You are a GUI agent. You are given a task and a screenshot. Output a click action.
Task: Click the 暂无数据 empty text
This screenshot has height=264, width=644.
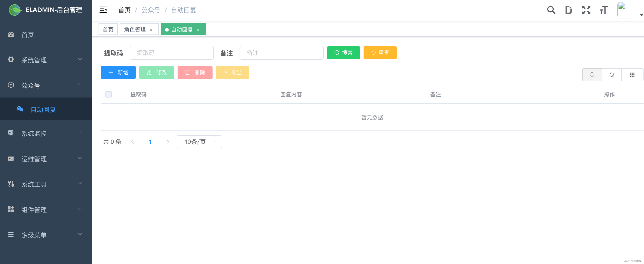[x=372, y=117]
